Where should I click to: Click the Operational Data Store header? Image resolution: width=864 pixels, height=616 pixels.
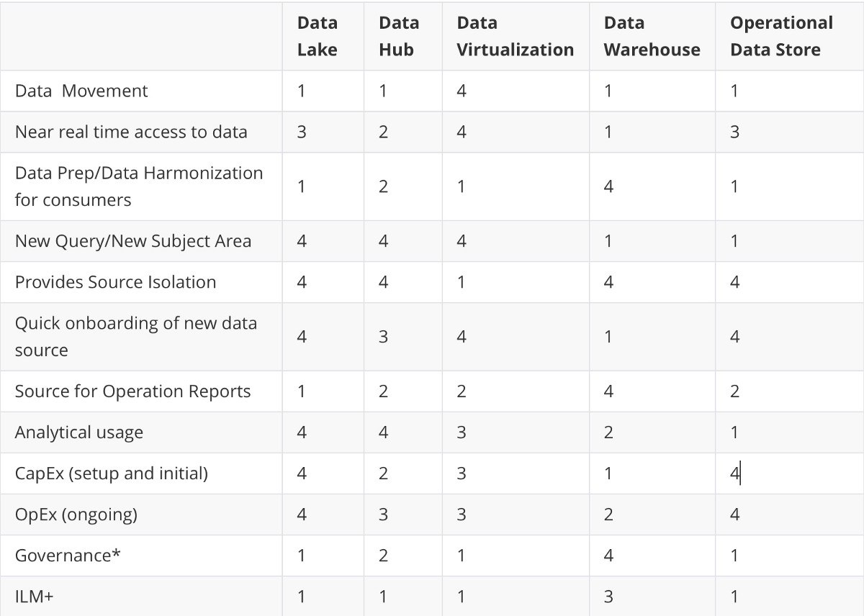click(781, 36)
